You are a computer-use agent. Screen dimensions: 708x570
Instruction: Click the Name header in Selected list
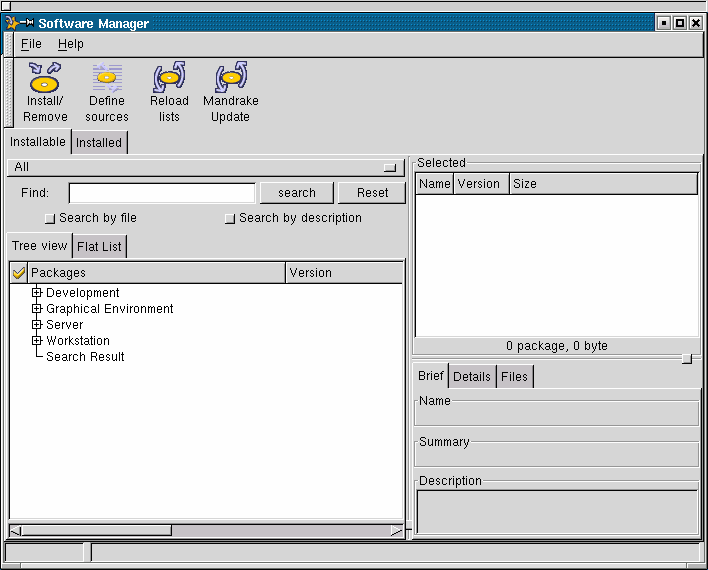[434, 184]
